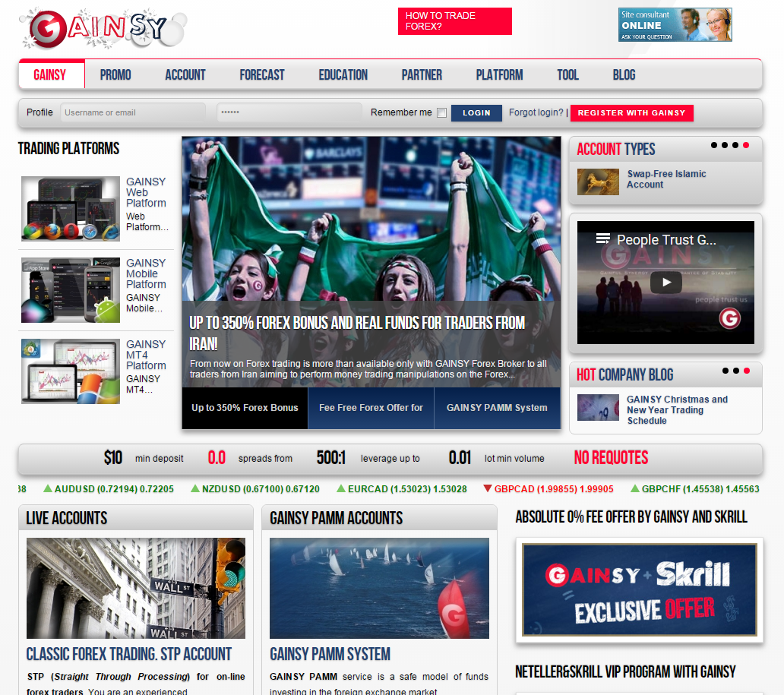Open the PROMO menu

[115, 75]
